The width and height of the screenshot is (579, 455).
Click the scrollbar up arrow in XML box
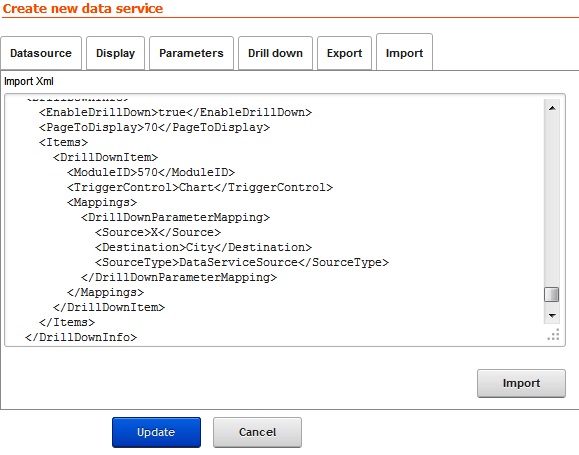coord(552,108)
